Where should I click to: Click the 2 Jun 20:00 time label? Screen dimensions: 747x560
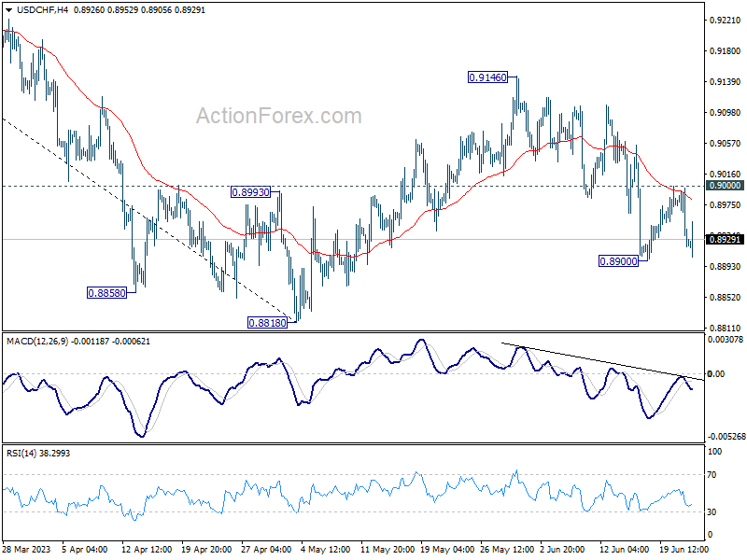(563, 549)
